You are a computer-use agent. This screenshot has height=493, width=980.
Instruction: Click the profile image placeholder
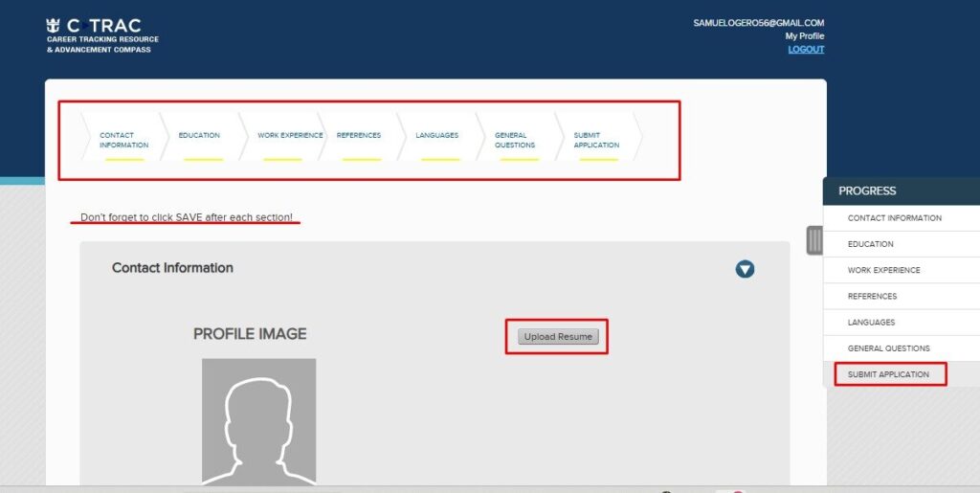tap(258, 422)
